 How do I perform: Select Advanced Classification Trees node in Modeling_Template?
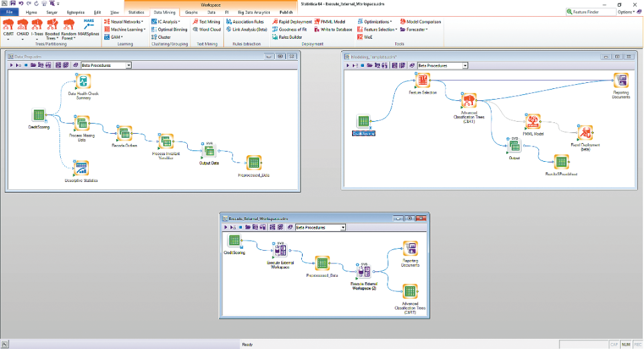coord(468,100)
